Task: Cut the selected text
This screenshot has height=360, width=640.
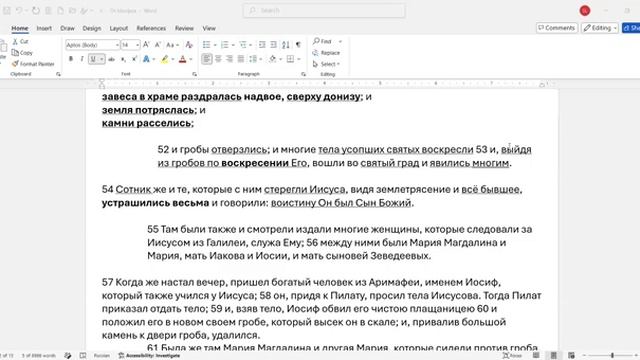Action: click(20, 41)
